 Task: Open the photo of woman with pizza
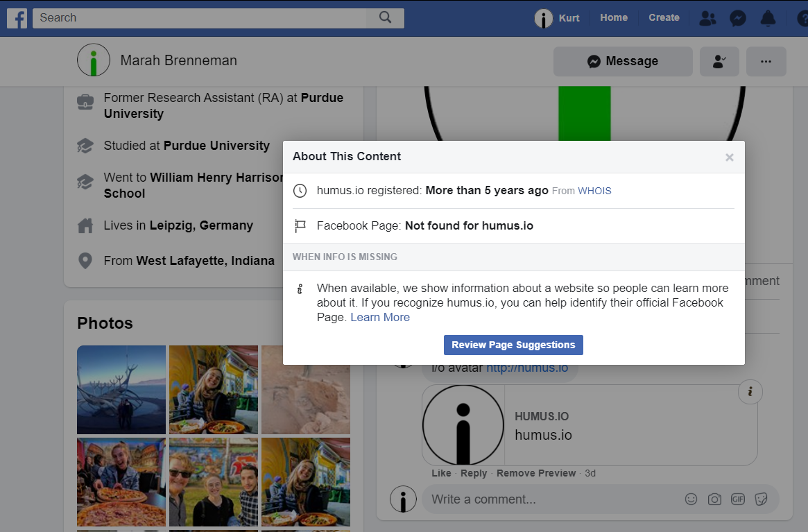[121, 482]
